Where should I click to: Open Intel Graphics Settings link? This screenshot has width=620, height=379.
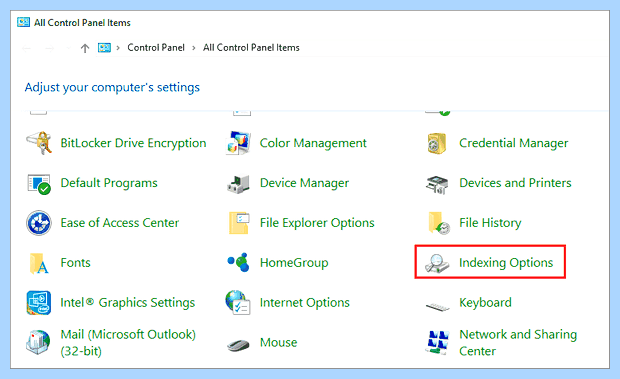pyautogui.click(x=128, y=303)
